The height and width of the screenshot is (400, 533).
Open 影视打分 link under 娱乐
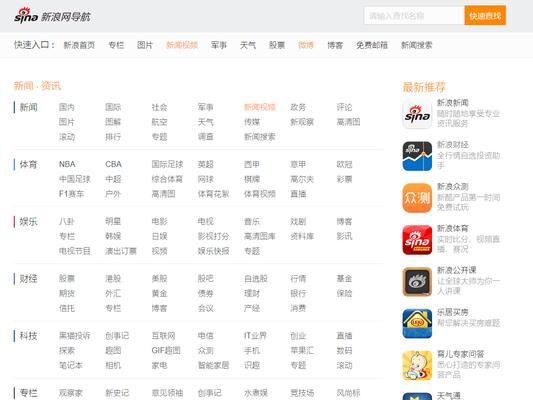pyautogui.click(x=213, y=236)
